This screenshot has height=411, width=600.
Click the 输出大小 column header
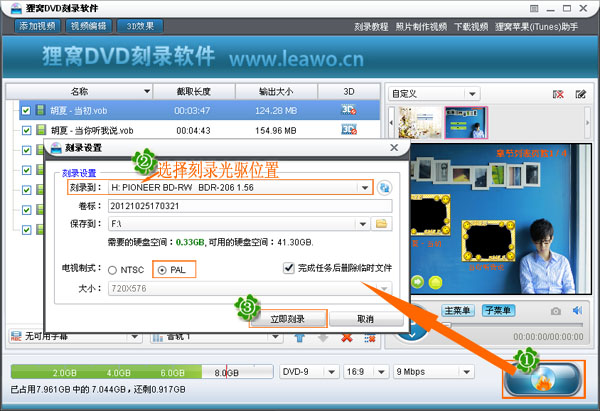(x=276, y=91)
